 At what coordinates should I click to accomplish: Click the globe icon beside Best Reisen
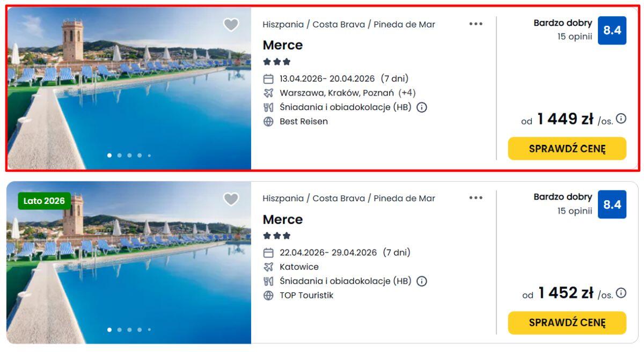(268, 121)
